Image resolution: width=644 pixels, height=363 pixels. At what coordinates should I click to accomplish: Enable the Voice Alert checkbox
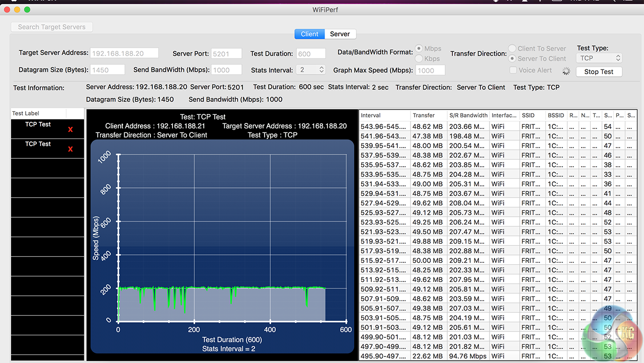click(513, 70)
